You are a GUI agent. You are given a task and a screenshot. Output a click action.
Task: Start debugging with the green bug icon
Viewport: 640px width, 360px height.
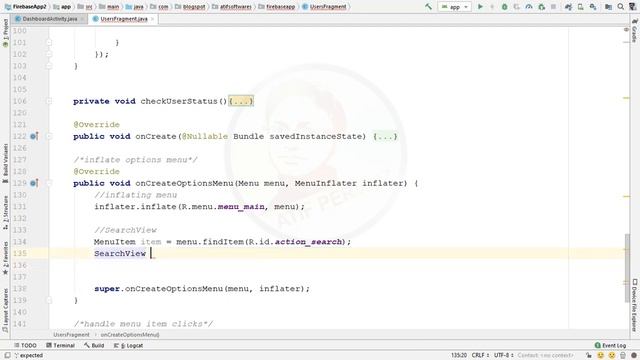[504, 7]
